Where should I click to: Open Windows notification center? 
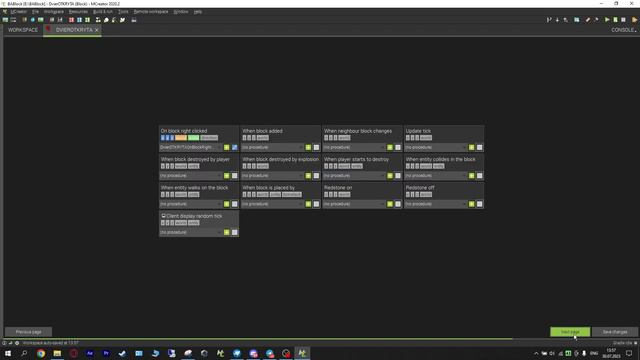pos(629,353)
